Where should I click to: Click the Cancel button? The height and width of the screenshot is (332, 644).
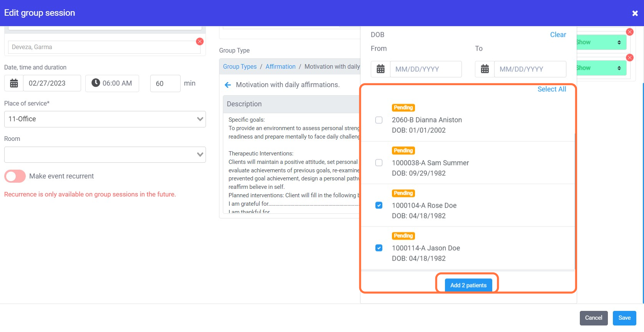coord(594,318)
